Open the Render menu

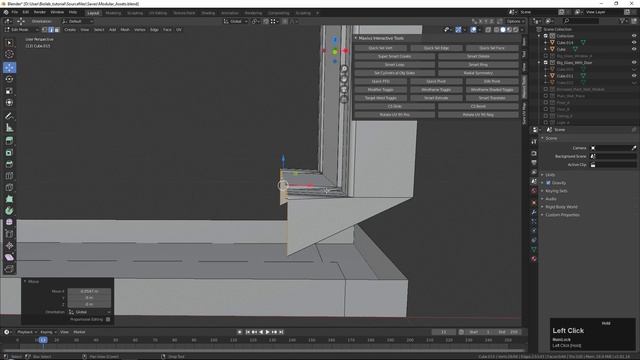[40, 12]
